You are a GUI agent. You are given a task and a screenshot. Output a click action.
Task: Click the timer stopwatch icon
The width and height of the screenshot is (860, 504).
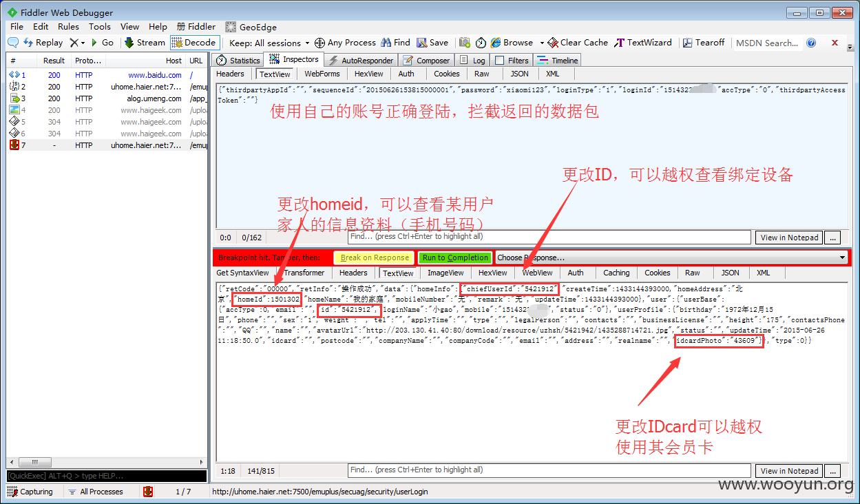click(x=481, y=43)
